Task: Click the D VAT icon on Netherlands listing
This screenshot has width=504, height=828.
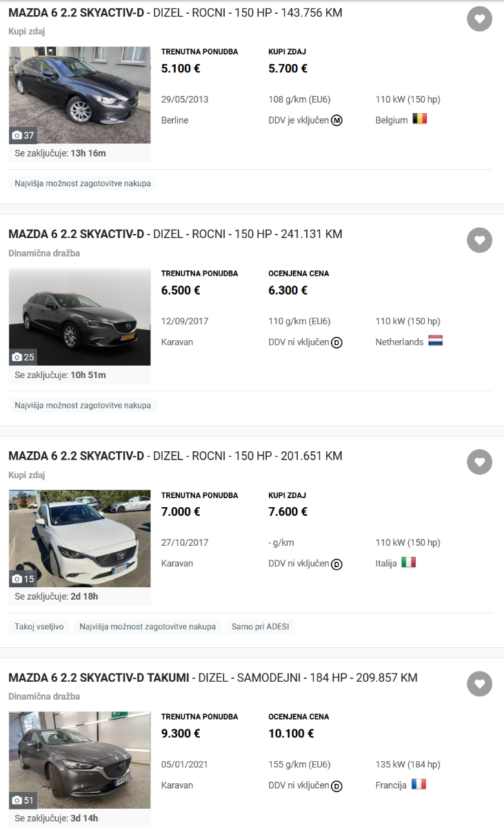Action: 336,342
